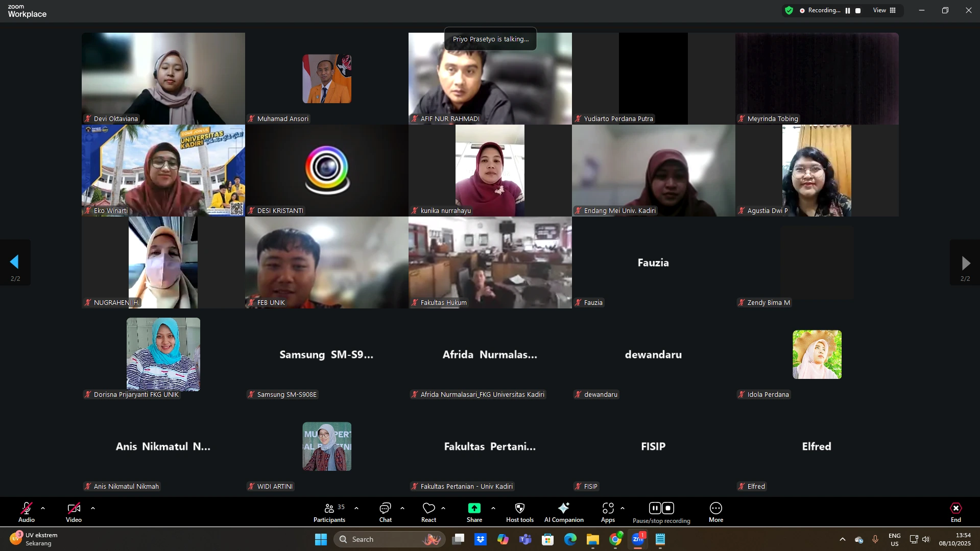Unmute the microphone Audio button
Screen dimensions: 980x551
tap(27, 512)
